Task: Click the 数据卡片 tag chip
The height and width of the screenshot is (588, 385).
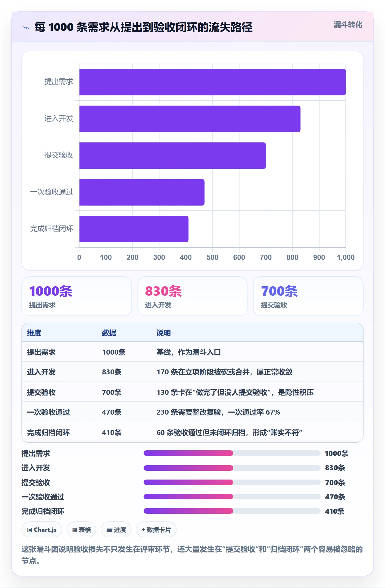Action: (156, 530)
